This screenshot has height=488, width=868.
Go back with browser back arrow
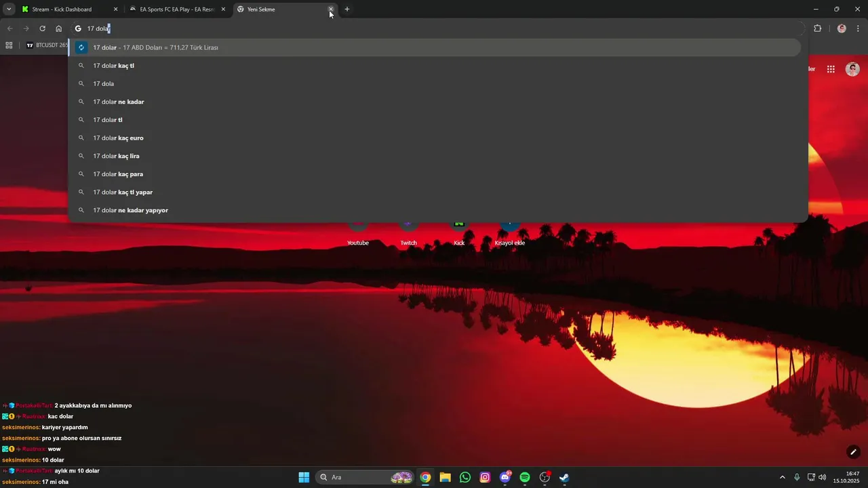click(x=9, y=28)
